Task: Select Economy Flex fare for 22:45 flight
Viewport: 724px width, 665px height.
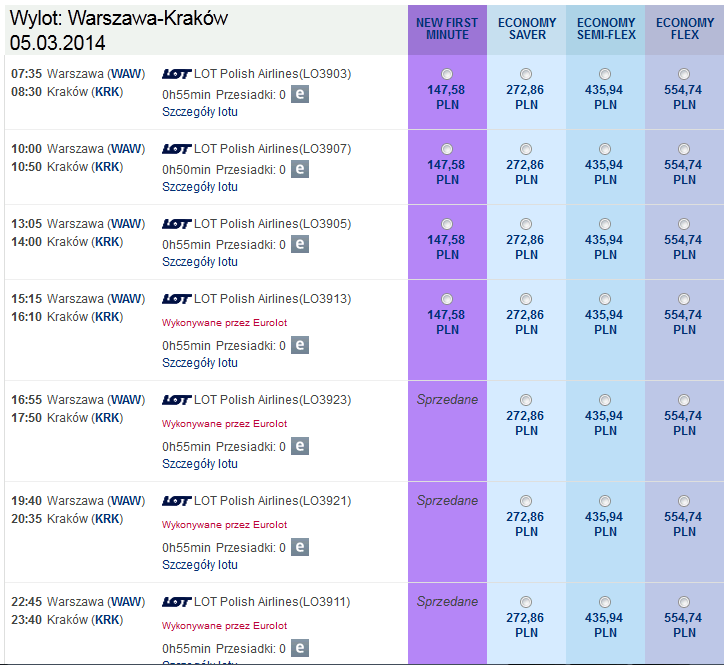Action: pos(684,602)
